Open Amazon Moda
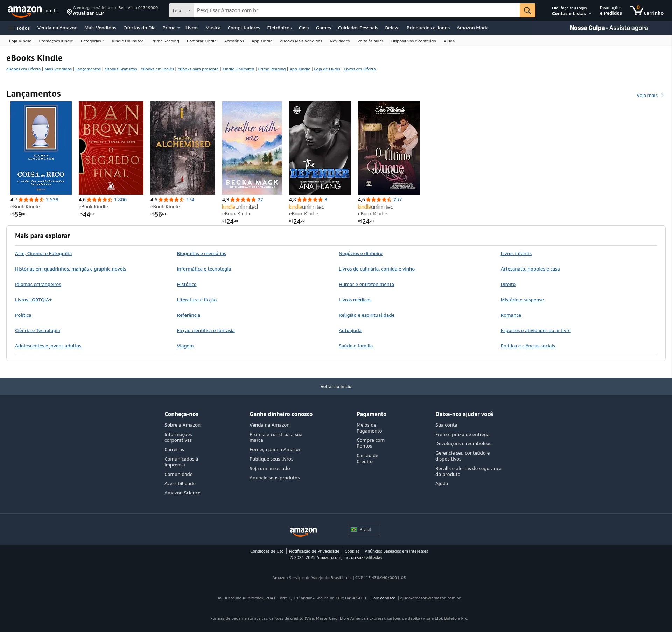The height and width of the screenshot is (632, 672). click(472, 28)
